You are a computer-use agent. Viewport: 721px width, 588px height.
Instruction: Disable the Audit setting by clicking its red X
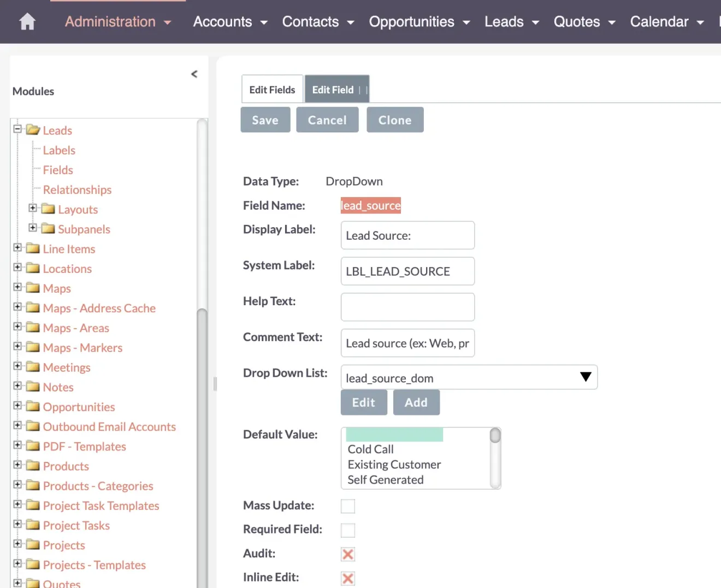(348, 554)
